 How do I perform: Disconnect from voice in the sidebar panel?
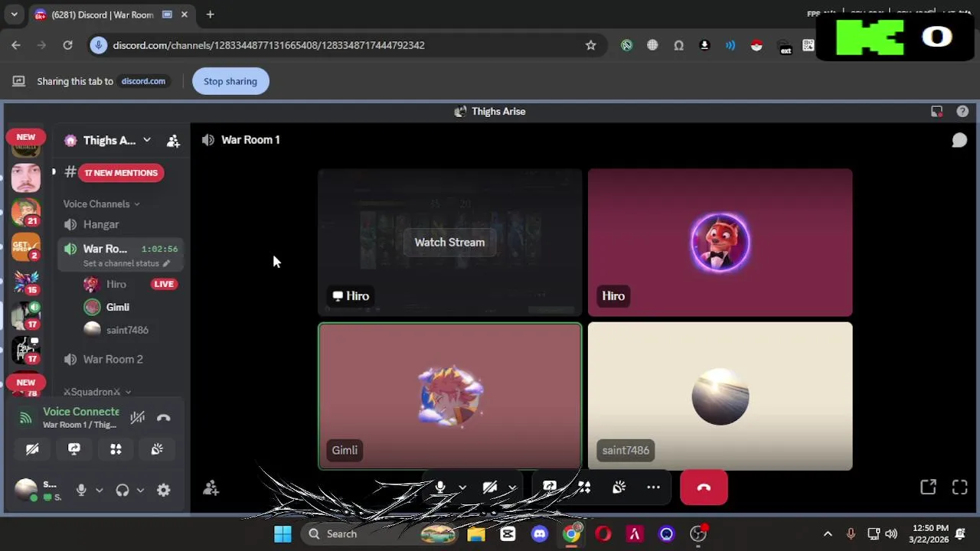tap(163, 418)
